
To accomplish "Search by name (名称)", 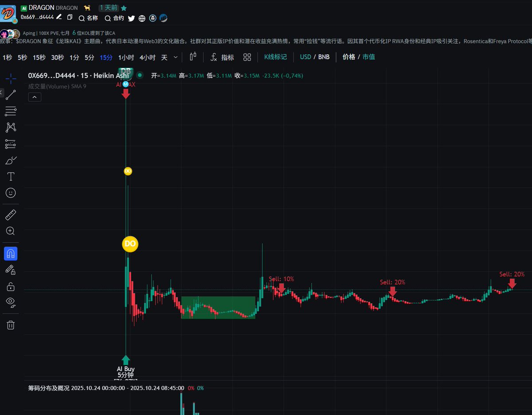I will point(88,18).
